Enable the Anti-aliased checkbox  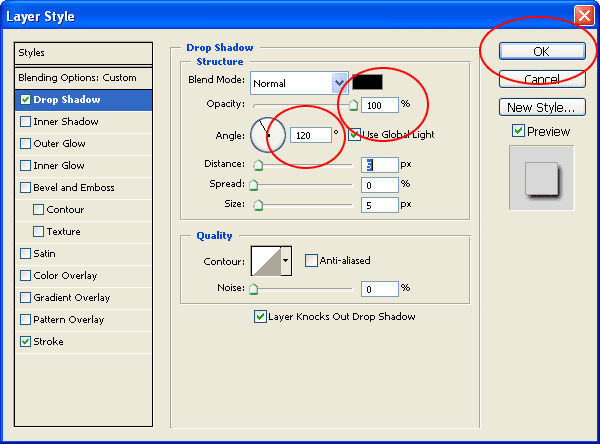311,261
